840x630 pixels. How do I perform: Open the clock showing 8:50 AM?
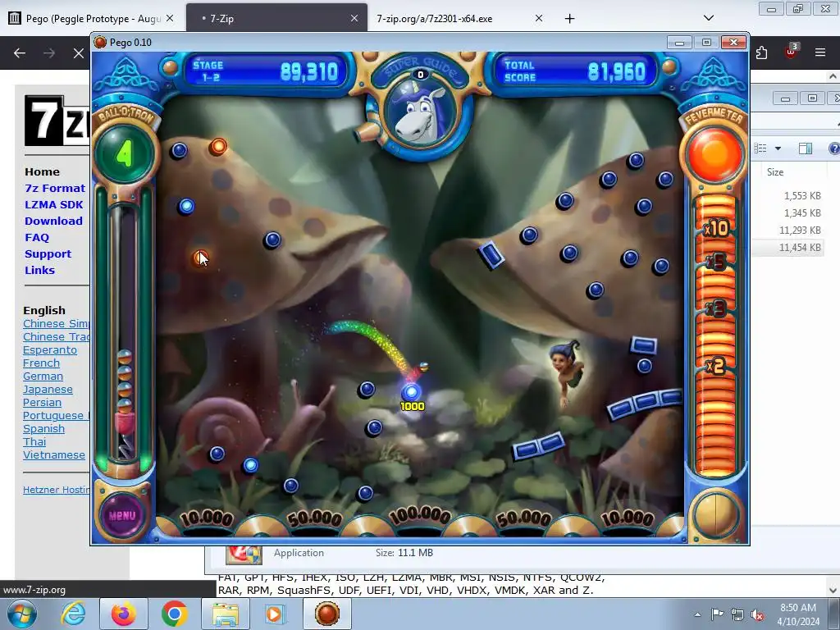[x=798, y=614]
